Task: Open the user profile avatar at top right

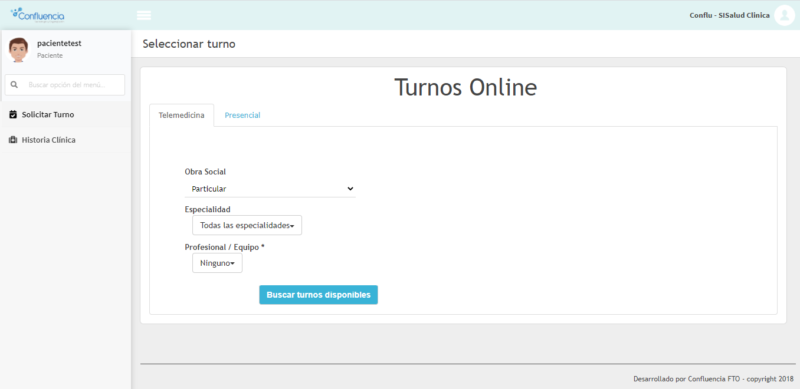Action: click(784, 15)
